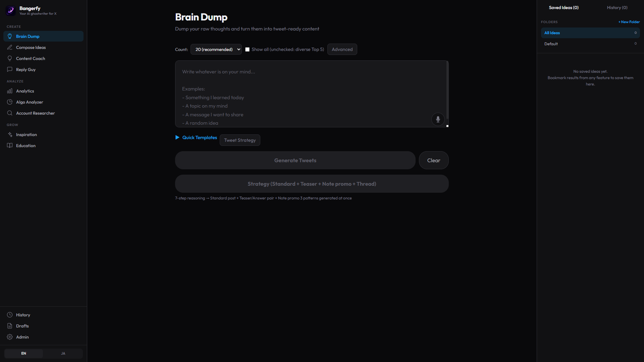
Task: Open the Count dropdown
Action: [216, 49]
